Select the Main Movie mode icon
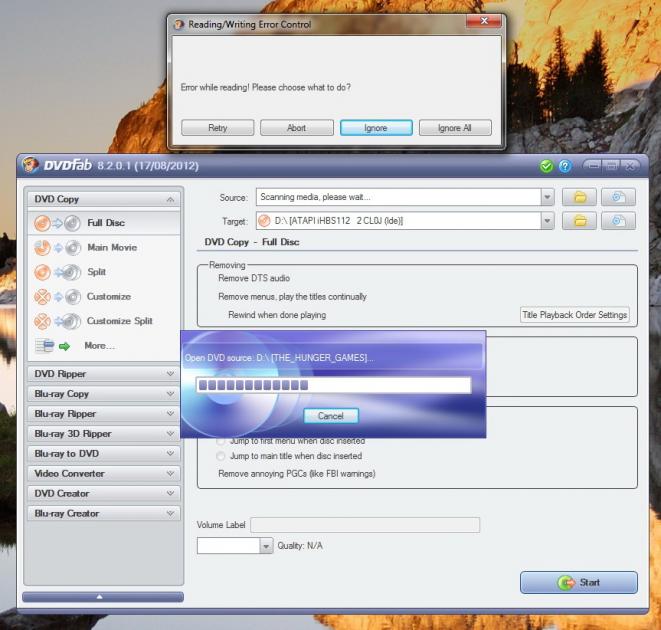 click(x=57, y=248)
